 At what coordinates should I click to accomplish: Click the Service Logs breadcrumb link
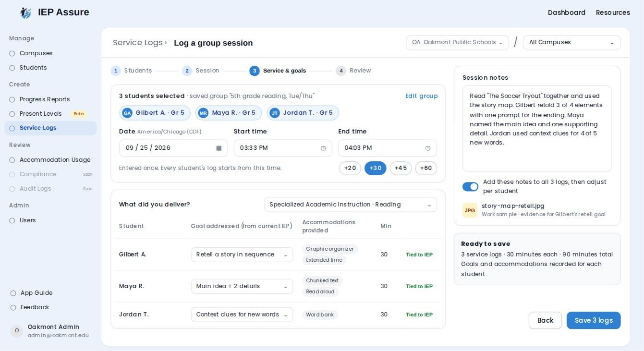(138, 43)
